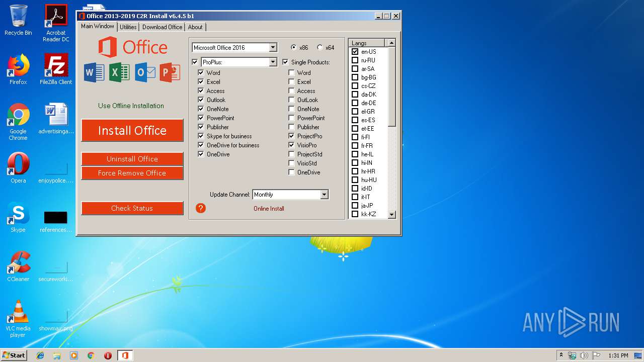Toggle the ProPlus suite checkbox
644x362 pixels.
(x=195, y=62)
